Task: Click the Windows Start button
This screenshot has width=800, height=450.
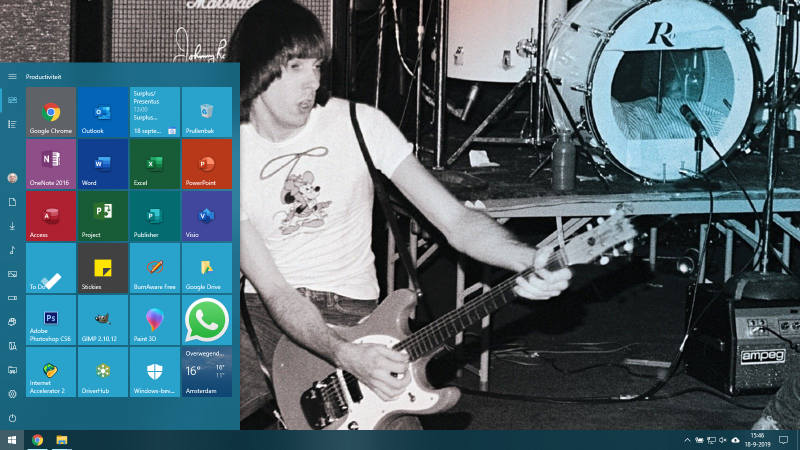Action: point(12,440)
